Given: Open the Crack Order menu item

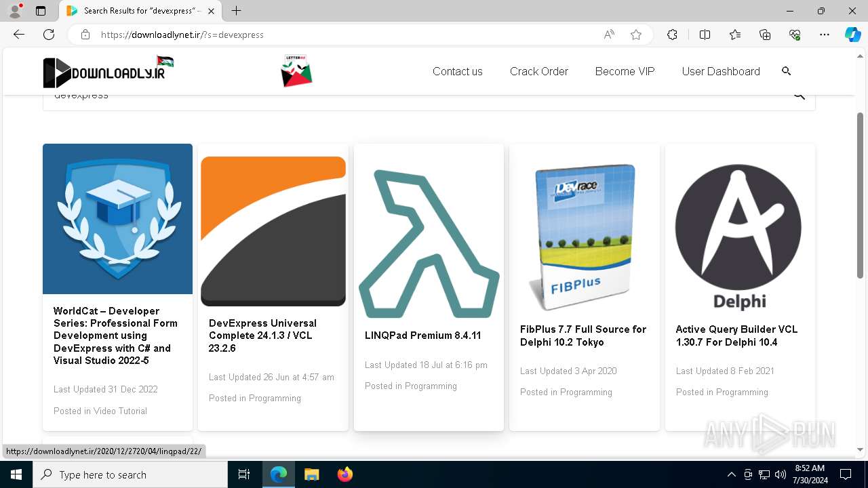Looking at the screenshot, I should (x=539, y=71).
